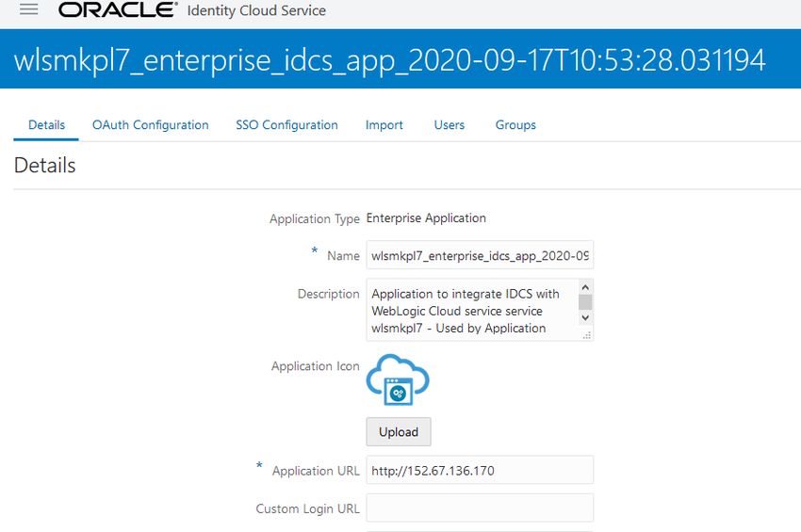Open the OAuth Configuration tab

(x=150, y=125)
